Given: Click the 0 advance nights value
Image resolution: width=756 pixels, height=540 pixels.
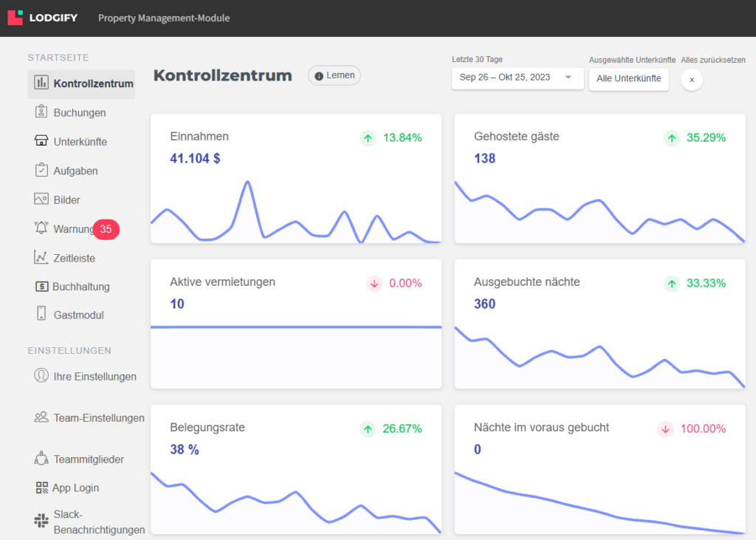Looking at the screenshot, I should pos(478,449).
